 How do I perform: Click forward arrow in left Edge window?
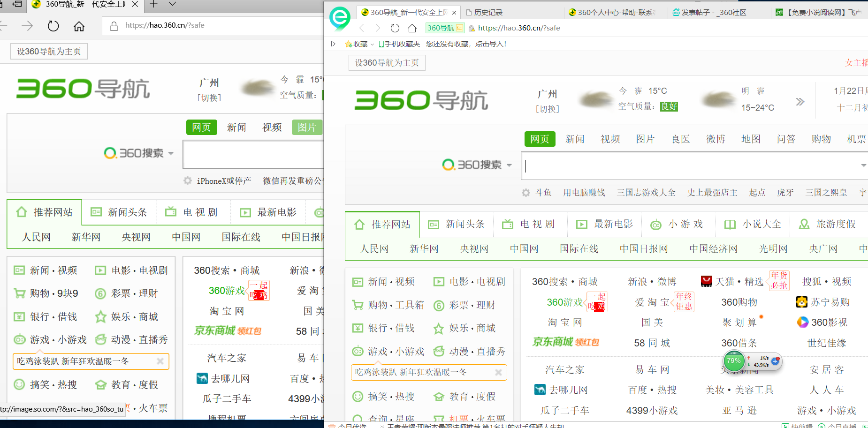pyautogui.click(x=27, y=26)
